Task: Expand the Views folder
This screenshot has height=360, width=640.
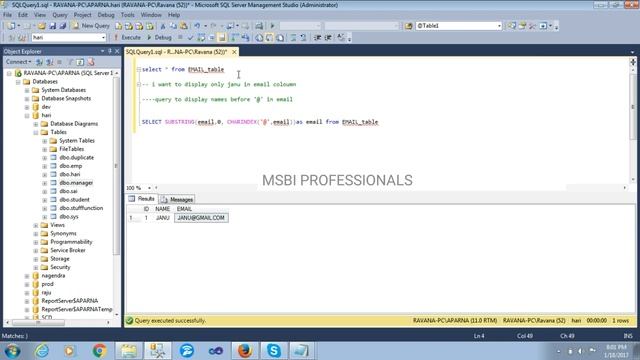Action: [x=36, y=225]
